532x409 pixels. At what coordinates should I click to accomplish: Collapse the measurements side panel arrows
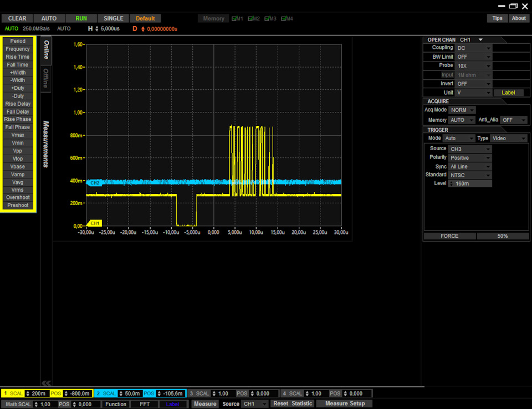(46, 383)
